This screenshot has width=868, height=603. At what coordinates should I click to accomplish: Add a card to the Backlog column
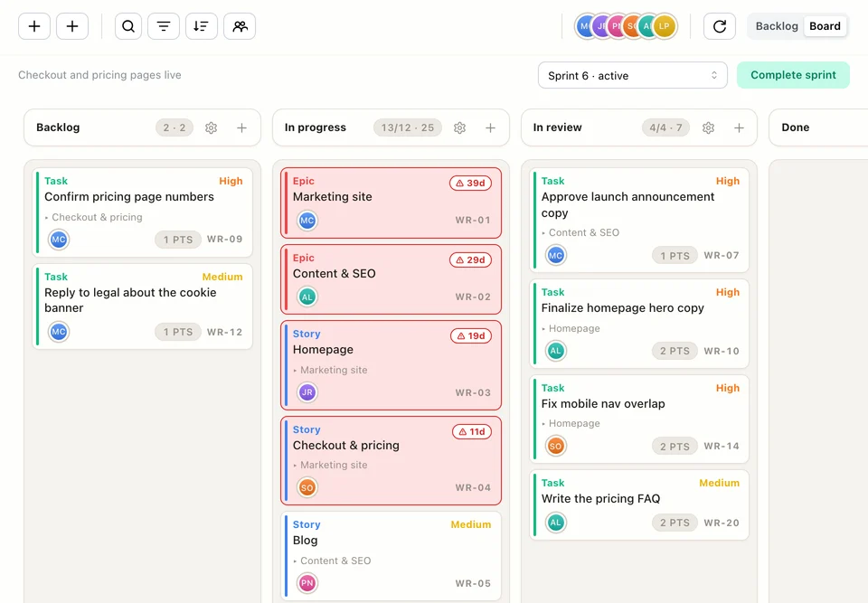(x=242, y=127)
